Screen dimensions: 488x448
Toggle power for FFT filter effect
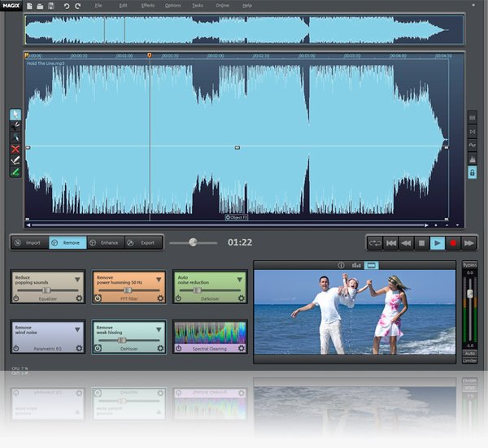point(98,298)
